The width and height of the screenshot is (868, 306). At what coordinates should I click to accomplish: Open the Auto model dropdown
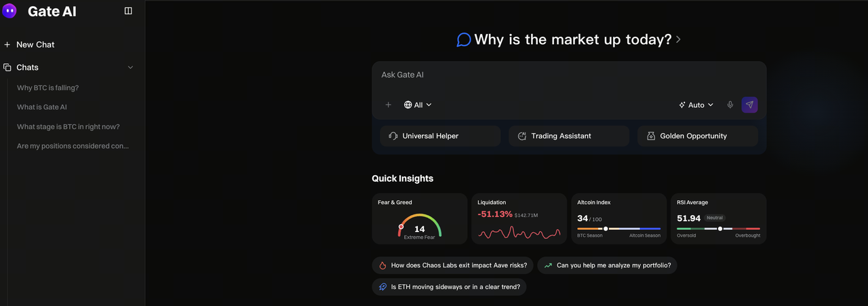click(x=696, y=105)
